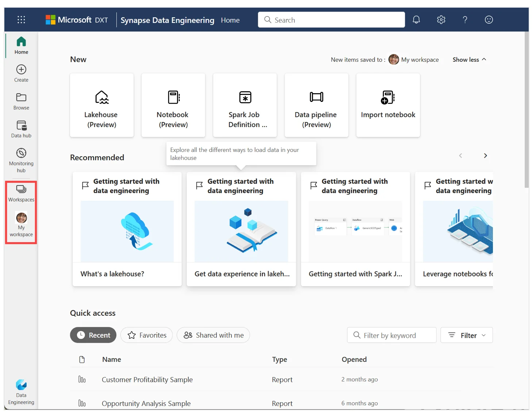Click the Import notebook card
Image resolution: width=532 pixels, height=414 pixels.
[388, 105]
